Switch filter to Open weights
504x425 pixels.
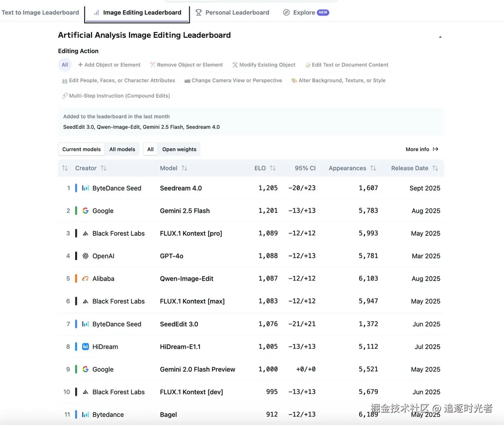[179, 149]
